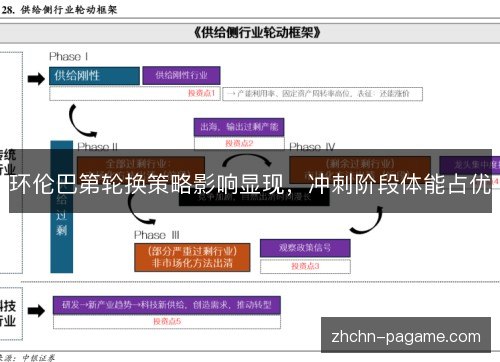Click the red '投资点3' label
The width and height of the screenshot is (500, 362).
pyautogui.click(x=305, y=266)
